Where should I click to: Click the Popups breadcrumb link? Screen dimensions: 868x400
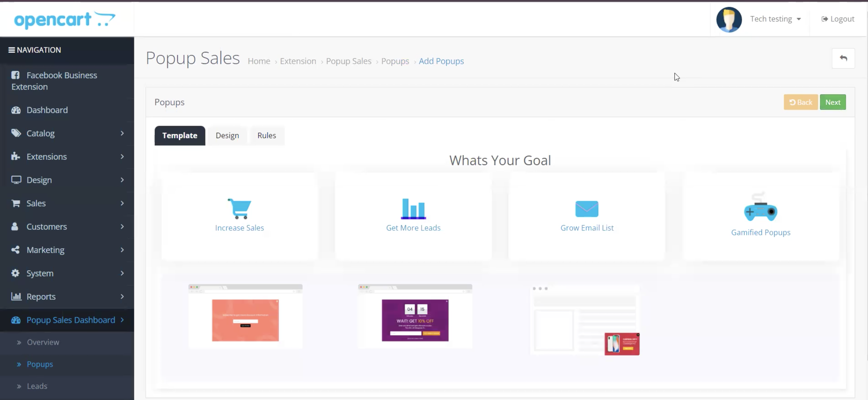click(x=395, y=61)
